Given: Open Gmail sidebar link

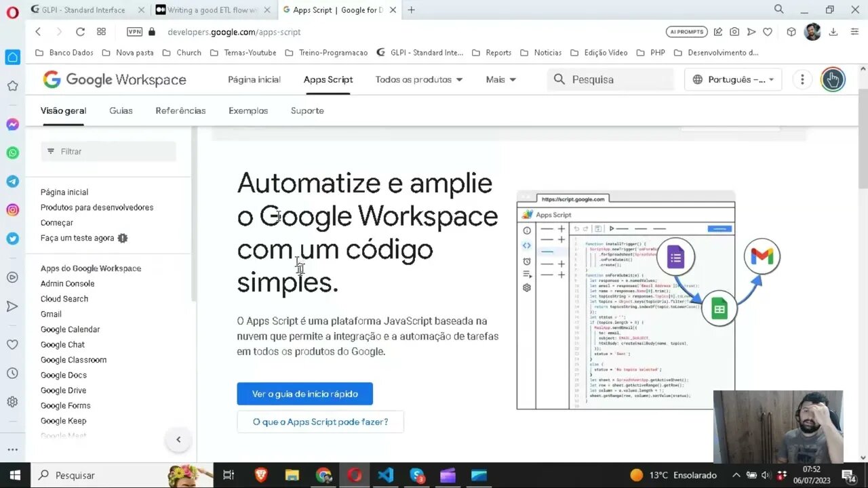Looking at the screenshot, I should (51, 314).
